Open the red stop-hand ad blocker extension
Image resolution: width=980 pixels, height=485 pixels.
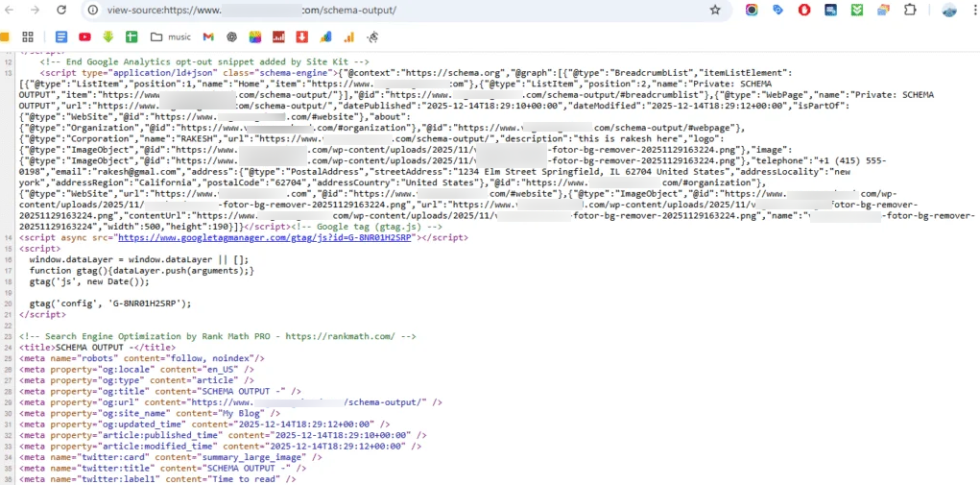pyautogui.click(x=805, y=10)
